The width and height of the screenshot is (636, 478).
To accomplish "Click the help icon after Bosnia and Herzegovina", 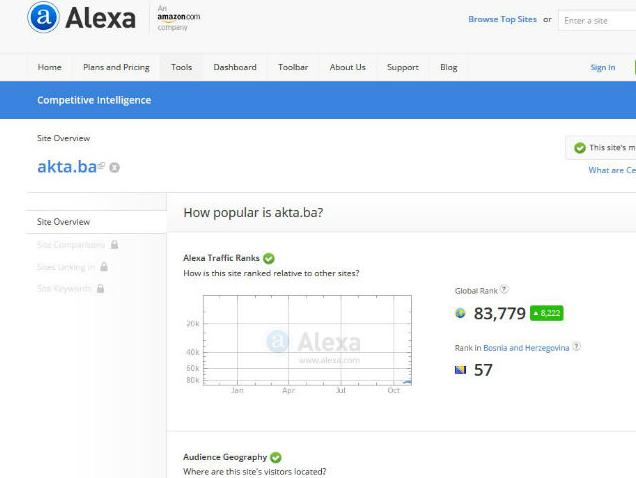I will pos(577,347).
